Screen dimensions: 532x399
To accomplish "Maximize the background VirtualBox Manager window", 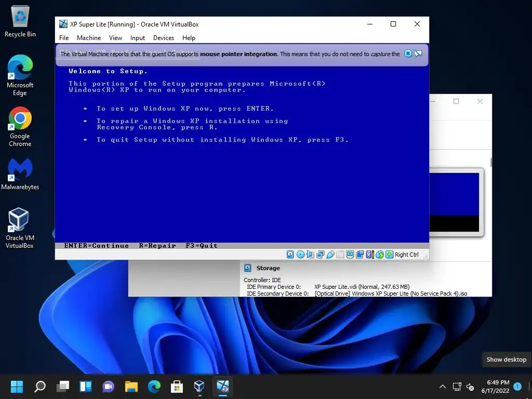I will click(456, 101).
